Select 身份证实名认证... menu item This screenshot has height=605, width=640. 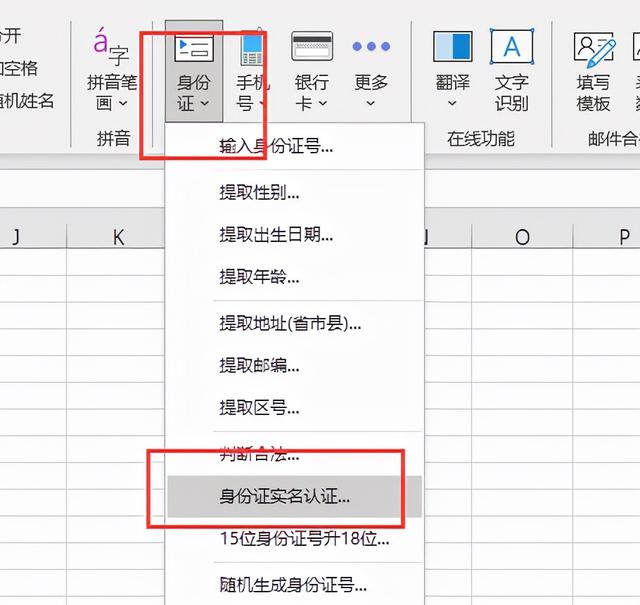[x=295, y=496]
